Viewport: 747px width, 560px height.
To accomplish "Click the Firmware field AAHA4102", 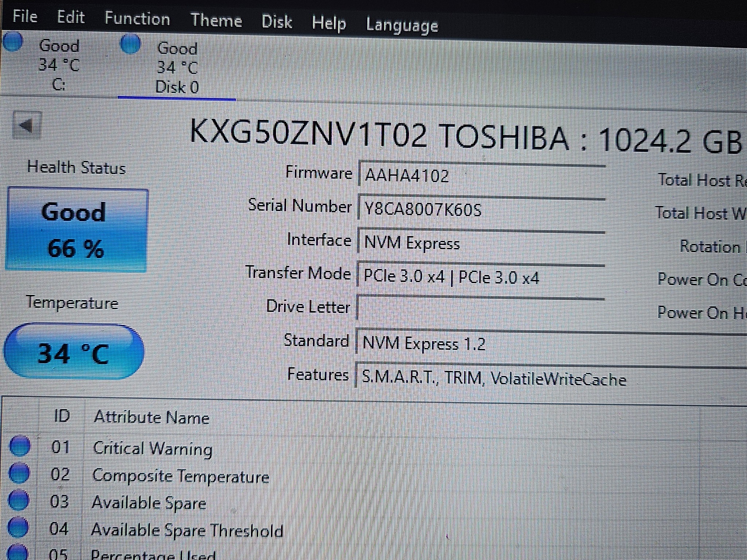I will tap(481, 175).
